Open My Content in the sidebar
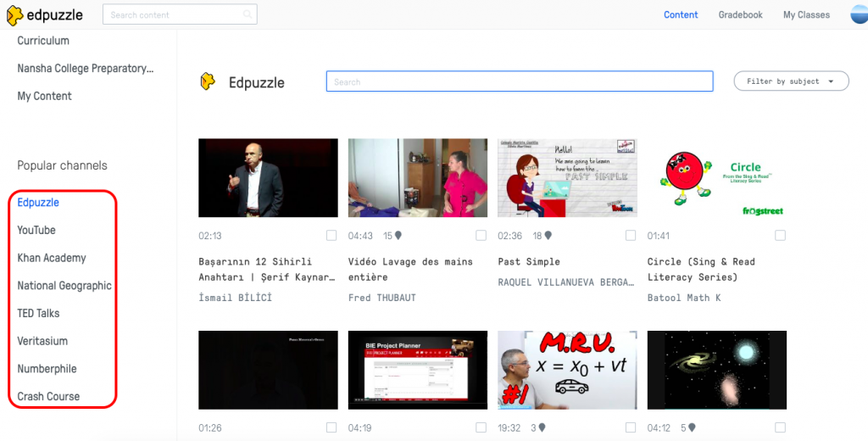The height and width of the screenshot is (441, 868). (44, 96)
